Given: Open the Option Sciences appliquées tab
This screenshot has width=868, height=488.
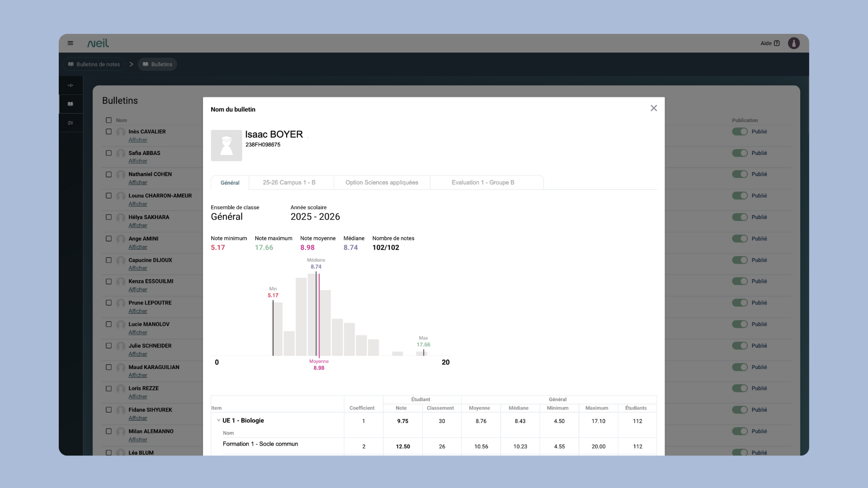Looking at the screenshot, I should click(x=382, y=183).
